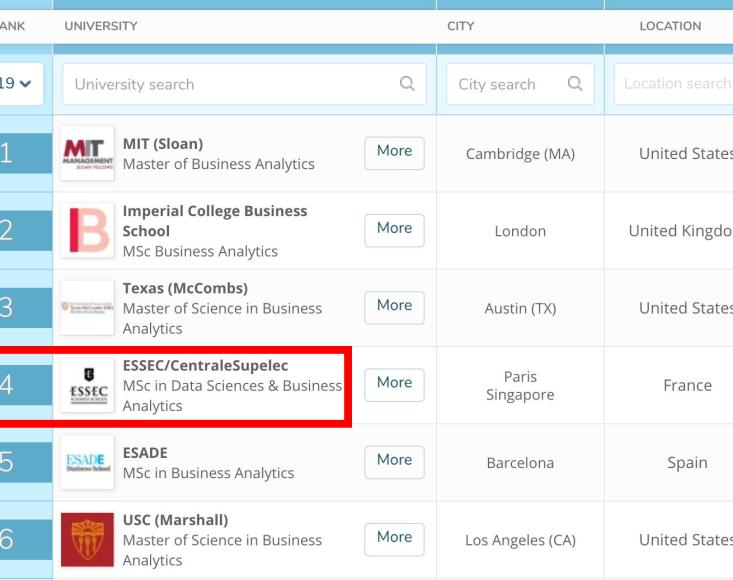The height and width of the screenshot is (580, 733).
Task: Open the USC Marshall shield logo
Action: [87, 539]
